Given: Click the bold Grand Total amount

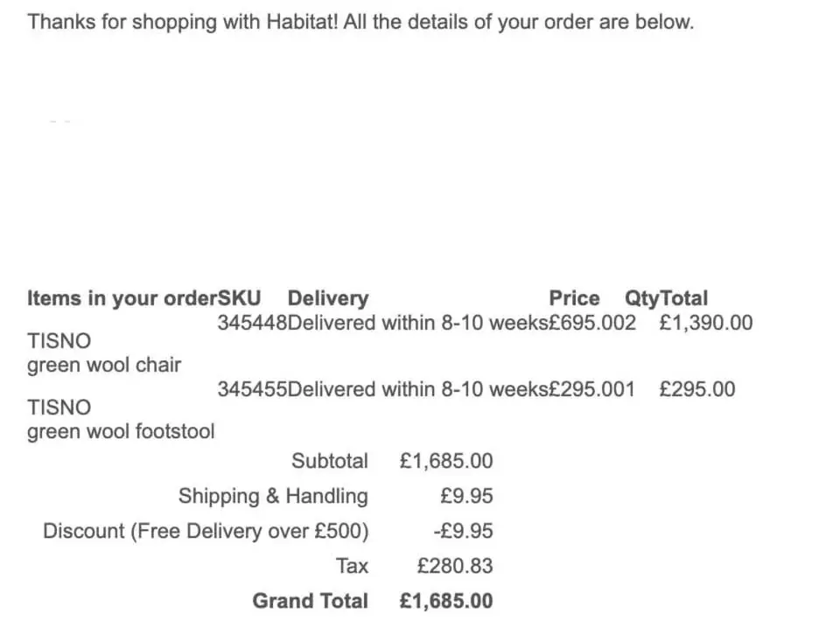Looking at the screenshot, I should pyautogui.click(x=445, y=601).
